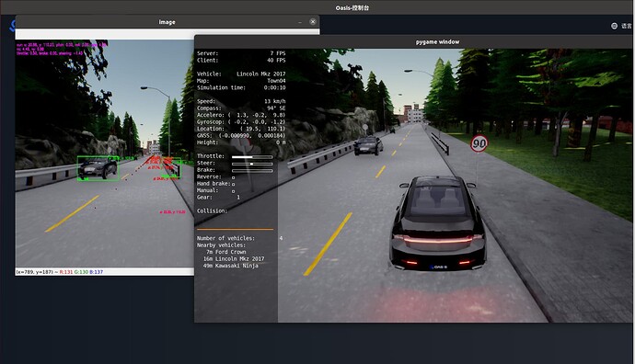Click the Steer indicator bar
Viewport: 635px width, 364px height.
[x=252, y=164]
